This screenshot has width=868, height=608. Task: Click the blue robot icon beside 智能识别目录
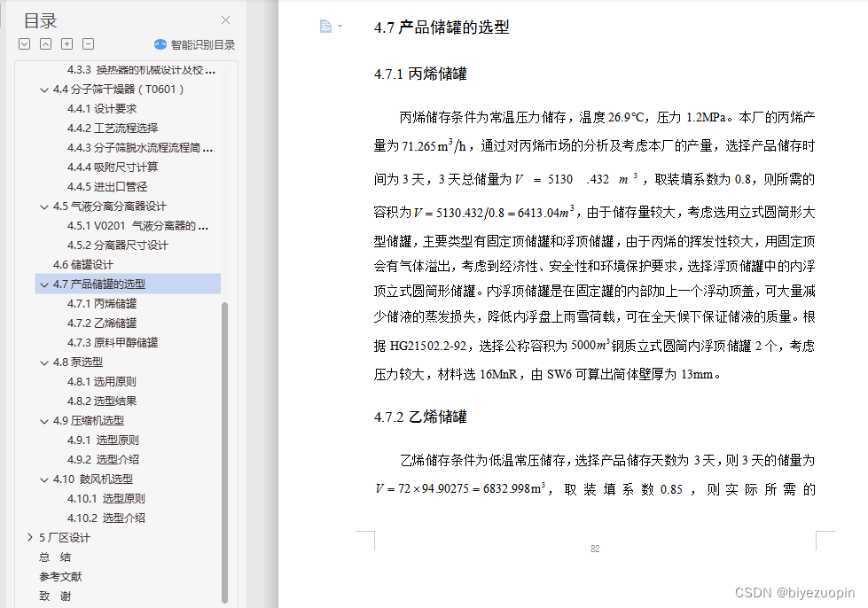tap(160, 43)
